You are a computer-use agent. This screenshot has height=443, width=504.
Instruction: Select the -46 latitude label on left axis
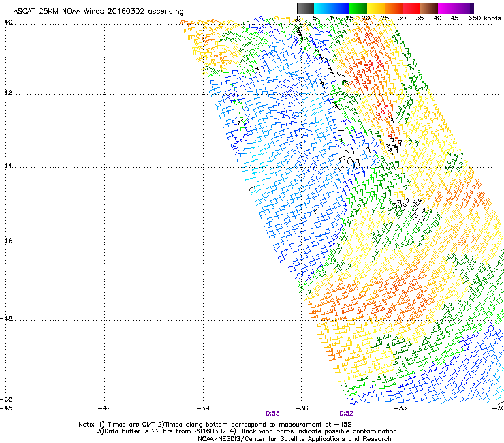(6, 241)
